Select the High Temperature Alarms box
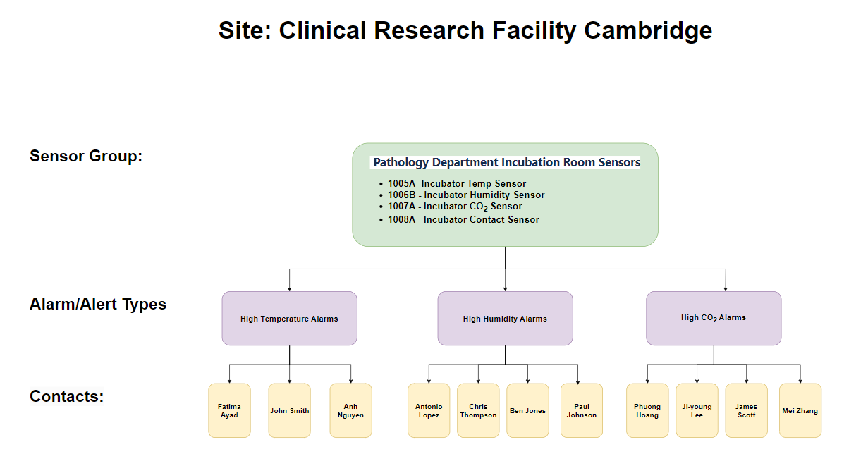 [x=289, y=319]
